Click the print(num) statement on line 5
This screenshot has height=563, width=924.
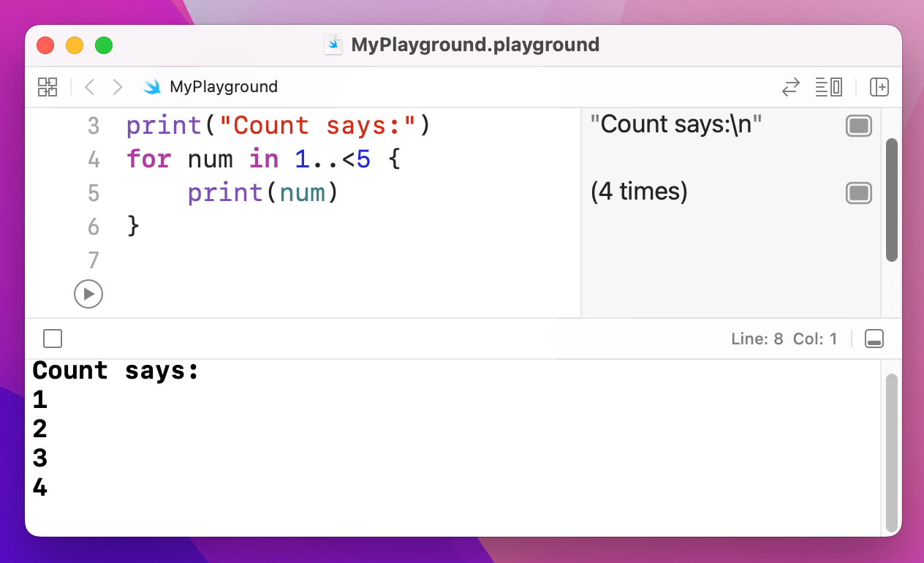[263, 193]
